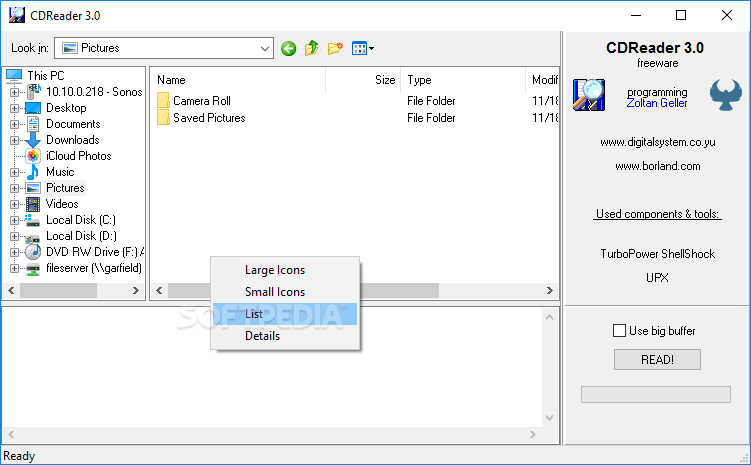Expand the Documents tree node
The image size is (751, 465).
pos(14,125)
